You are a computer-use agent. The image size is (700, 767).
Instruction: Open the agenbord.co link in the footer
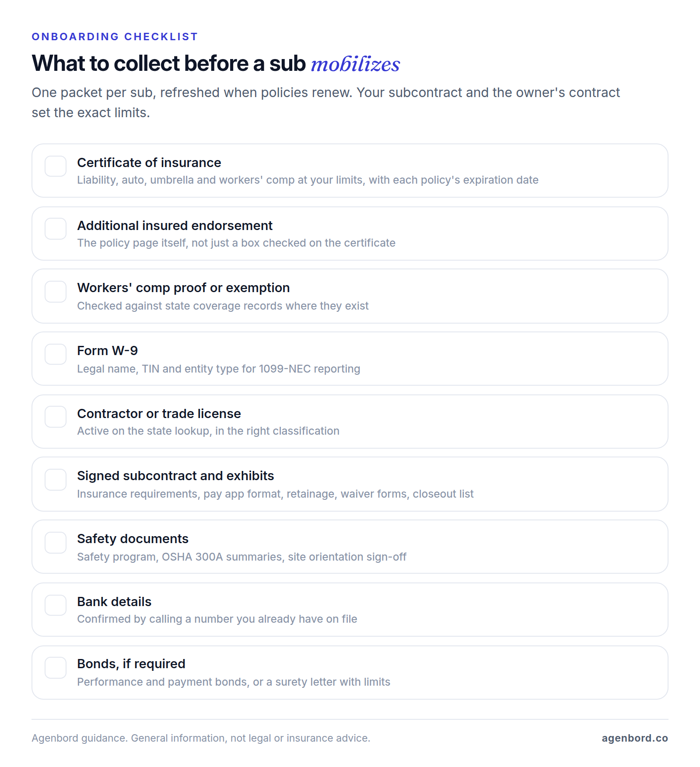[x=635, y=738]
